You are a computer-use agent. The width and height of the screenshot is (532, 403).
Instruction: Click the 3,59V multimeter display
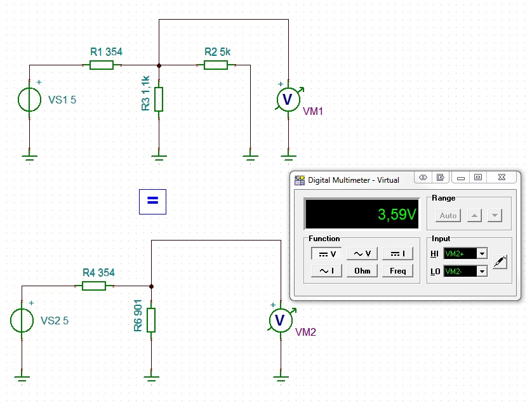pos(362,214)
